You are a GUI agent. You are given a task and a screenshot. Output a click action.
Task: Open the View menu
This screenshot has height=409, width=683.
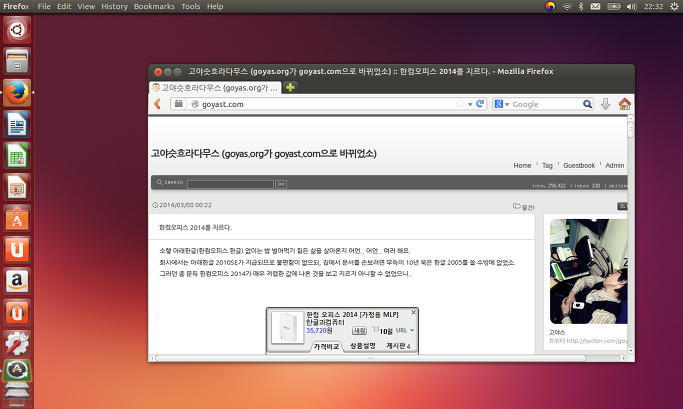[86, 6]
